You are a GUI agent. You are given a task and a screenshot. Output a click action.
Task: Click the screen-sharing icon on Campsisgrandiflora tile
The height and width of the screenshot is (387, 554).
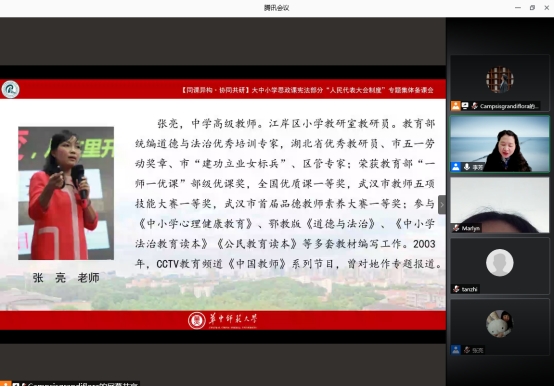pyautogui.click(x=465, y=106)
